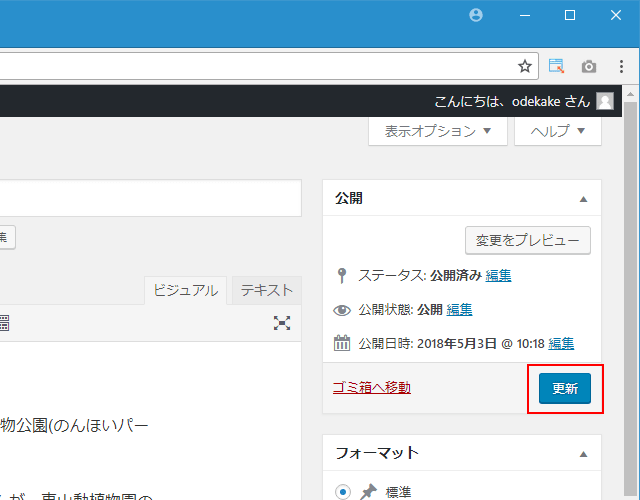Viewport: 640px width, 500px height.
Task: Click ゴミ箱へ移動 link
Action: click(x=371, y=387)
